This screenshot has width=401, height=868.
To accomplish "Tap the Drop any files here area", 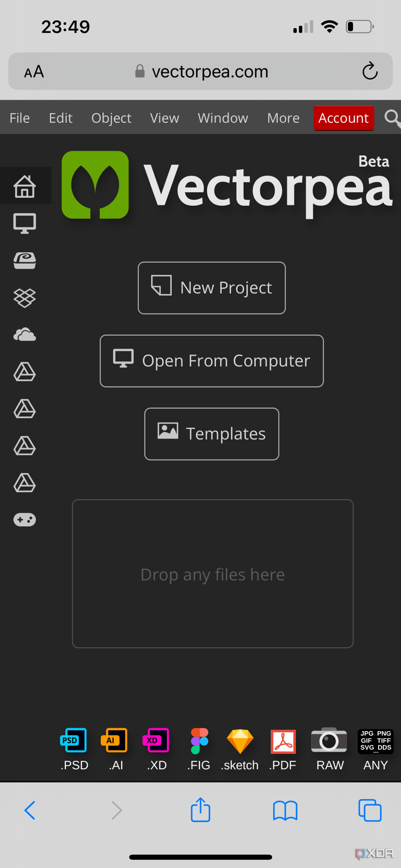I will click(x=213, y=574).
